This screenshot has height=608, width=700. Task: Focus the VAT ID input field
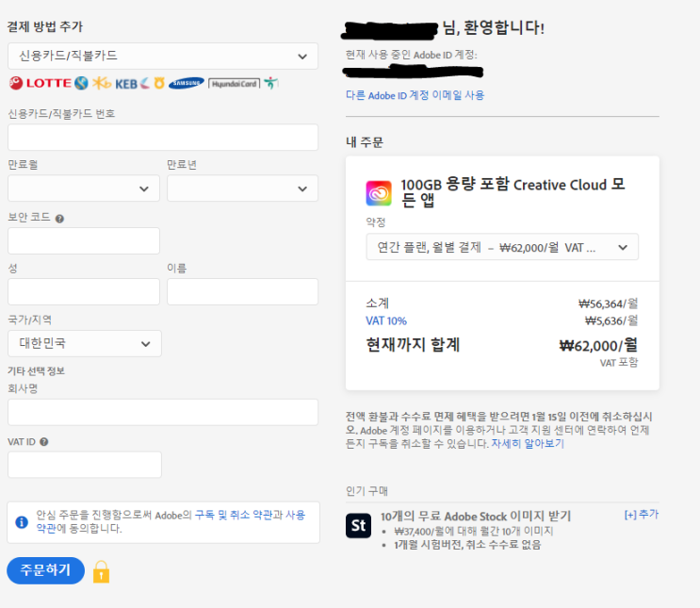85,465
